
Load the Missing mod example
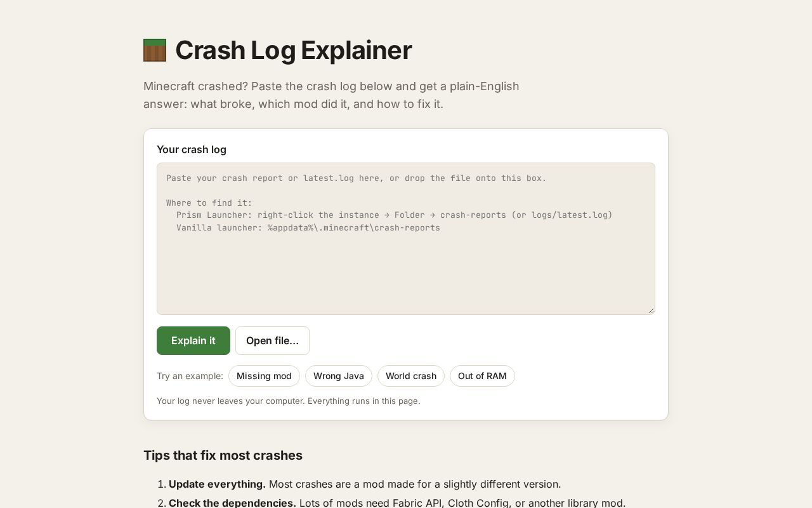pos(264,376)
